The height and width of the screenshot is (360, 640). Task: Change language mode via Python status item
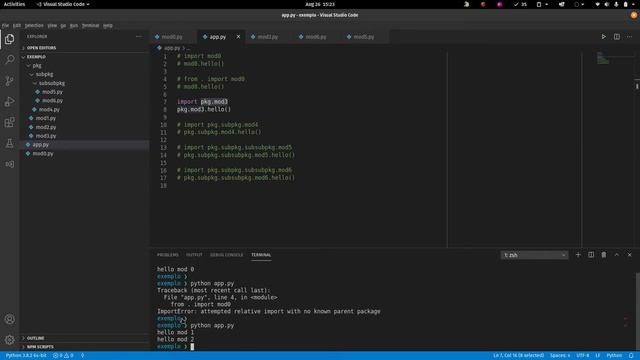tap(614, 356)
